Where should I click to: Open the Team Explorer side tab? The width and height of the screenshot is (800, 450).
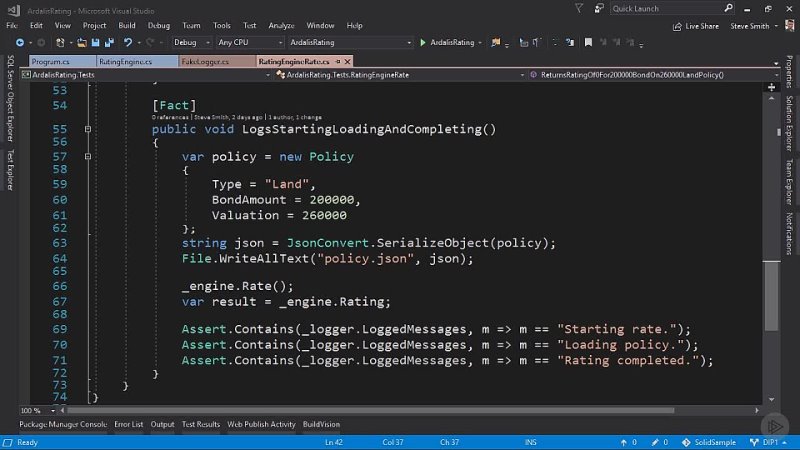789,182
